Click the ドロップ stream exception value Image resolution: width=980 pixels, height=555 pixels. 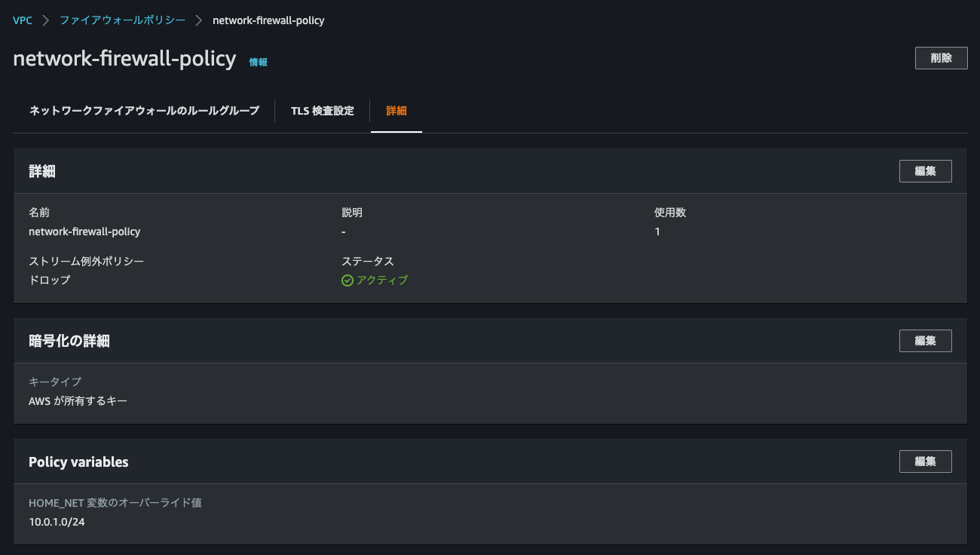50,280
